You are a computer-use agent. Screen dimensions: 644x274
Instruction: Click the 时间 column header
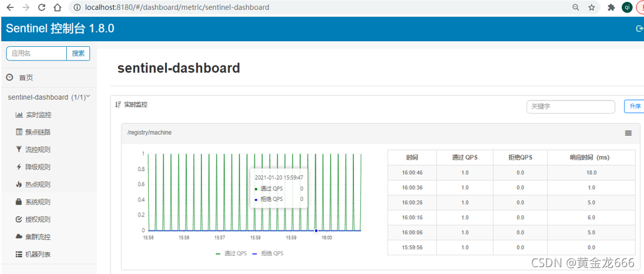[413, 157]
